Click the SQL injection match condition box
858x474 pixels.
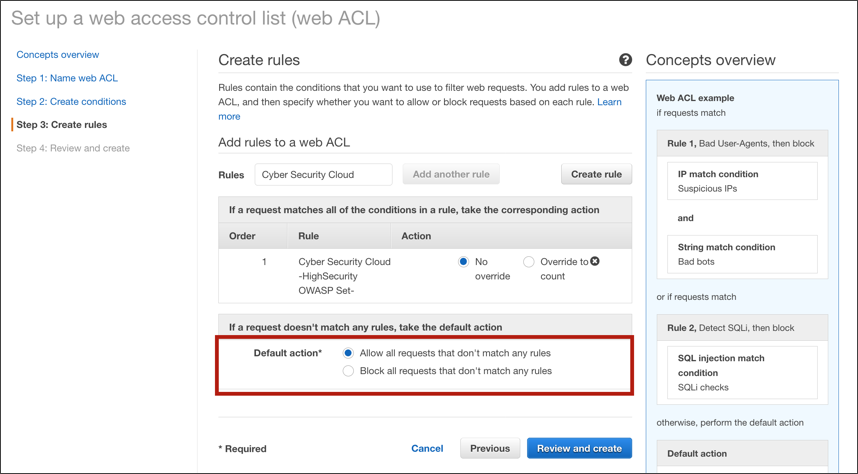click(742, 372)
